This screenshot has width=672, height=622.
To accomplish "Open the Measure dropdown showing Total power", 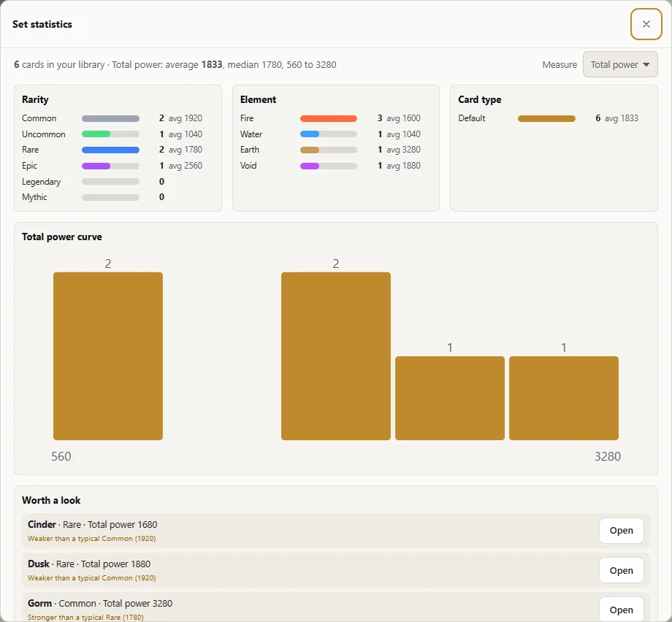I will (x=619, y=65).
